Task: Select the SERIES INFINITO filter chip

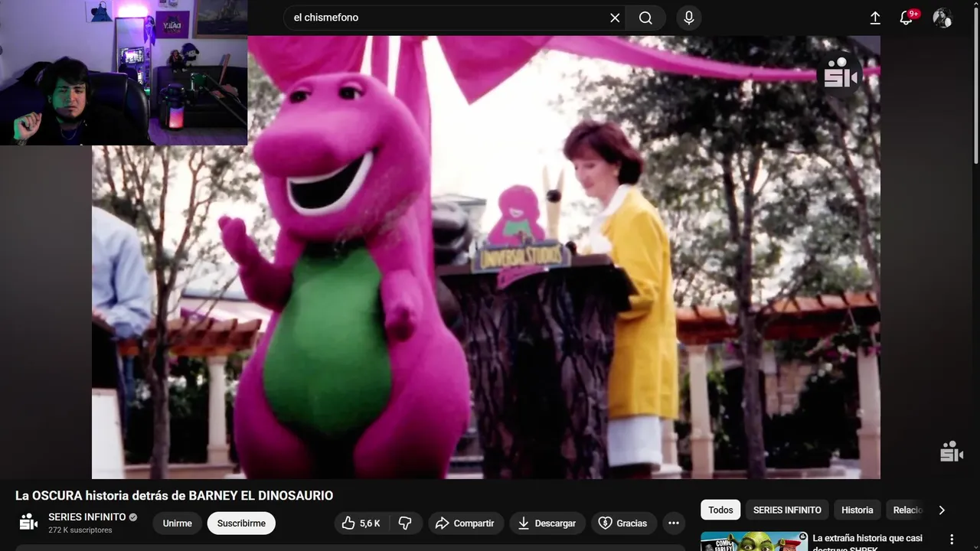Action: [x=787, y=510]
